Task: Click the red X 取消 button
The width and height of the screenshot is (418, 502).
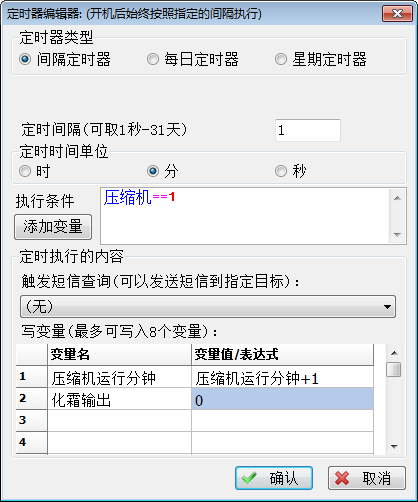Action: 367,478
